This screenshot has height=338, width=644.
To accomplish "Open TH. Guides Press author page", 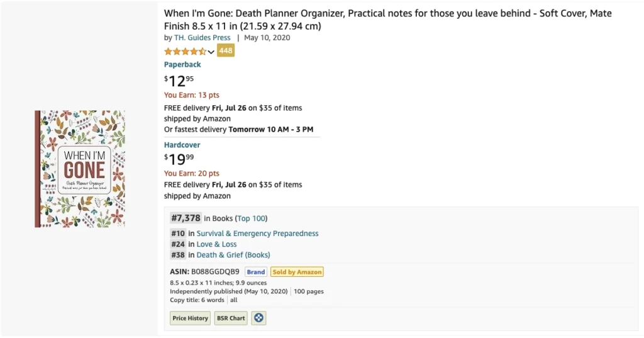I will [x=202, y=37].
